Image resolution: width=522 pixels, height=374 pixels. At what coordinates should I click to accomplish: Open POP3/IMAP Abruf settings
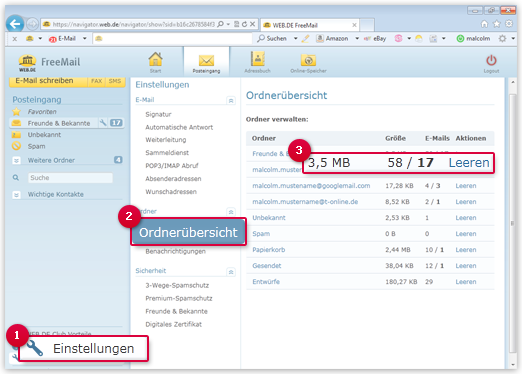point(172,166)
